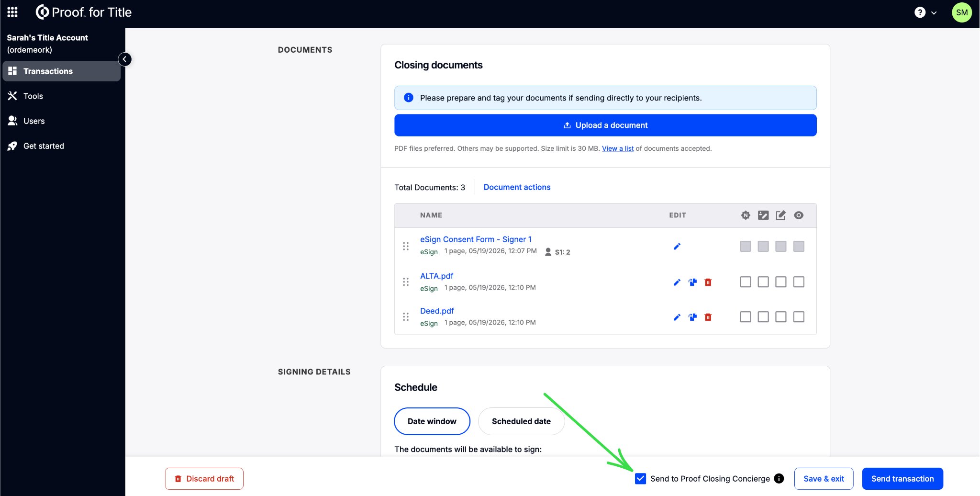This screenshot has width=980, height=496.
Task: Open the View a list link
Action: pyautogui.click(x=618, y=148)
